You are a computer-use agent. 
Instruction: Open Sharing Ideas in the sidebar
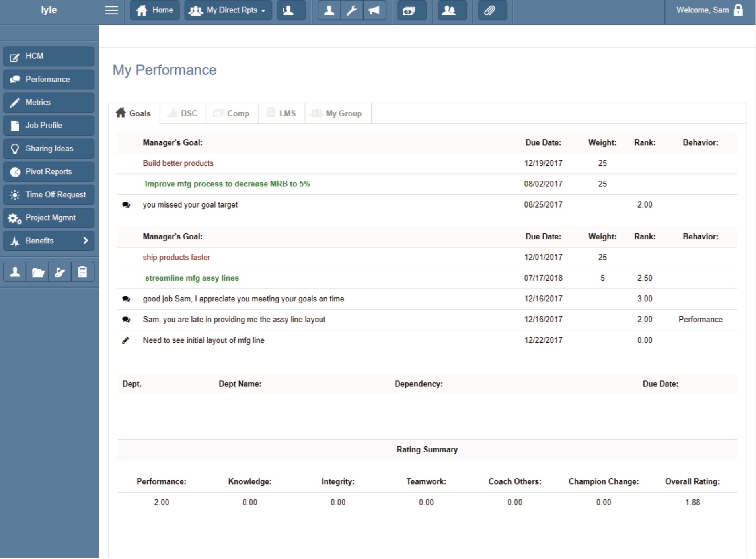coord(49,149)
